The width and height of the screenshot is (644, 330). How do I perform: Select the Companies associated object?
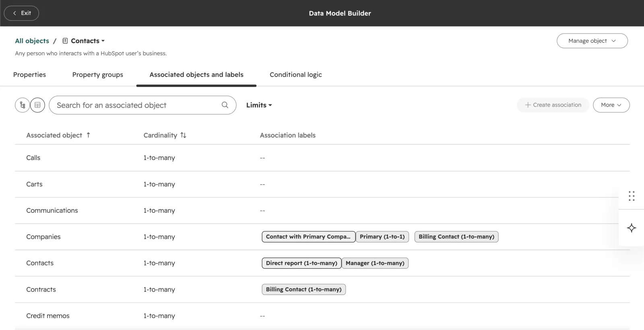(43, 237)
